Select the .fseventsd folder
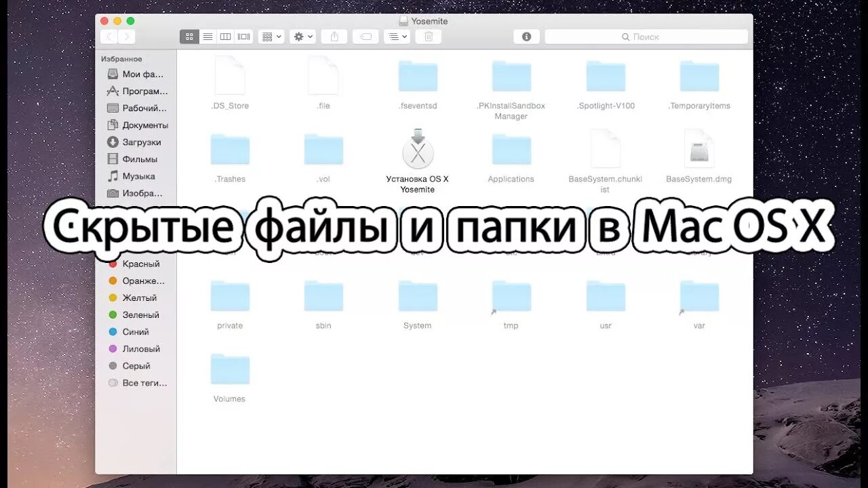The height and width of the screenshot is (488, 868). (418, 76)
